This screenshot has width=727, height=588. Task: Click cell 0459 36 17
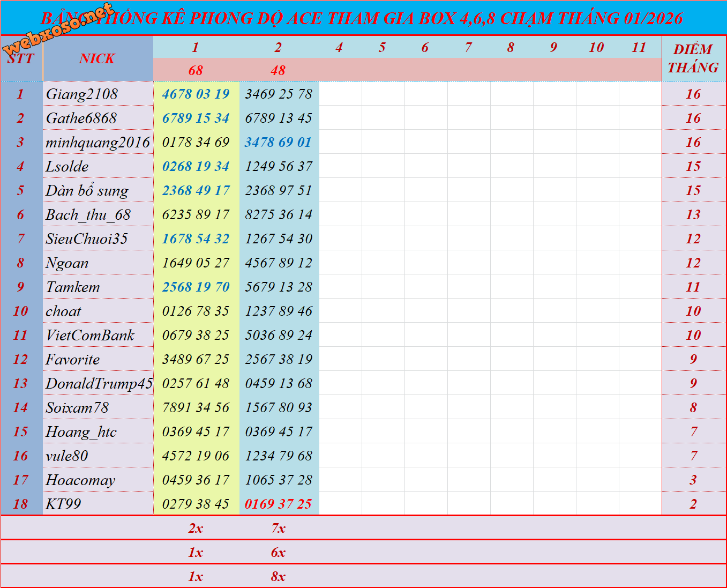(x=196, y=480)
